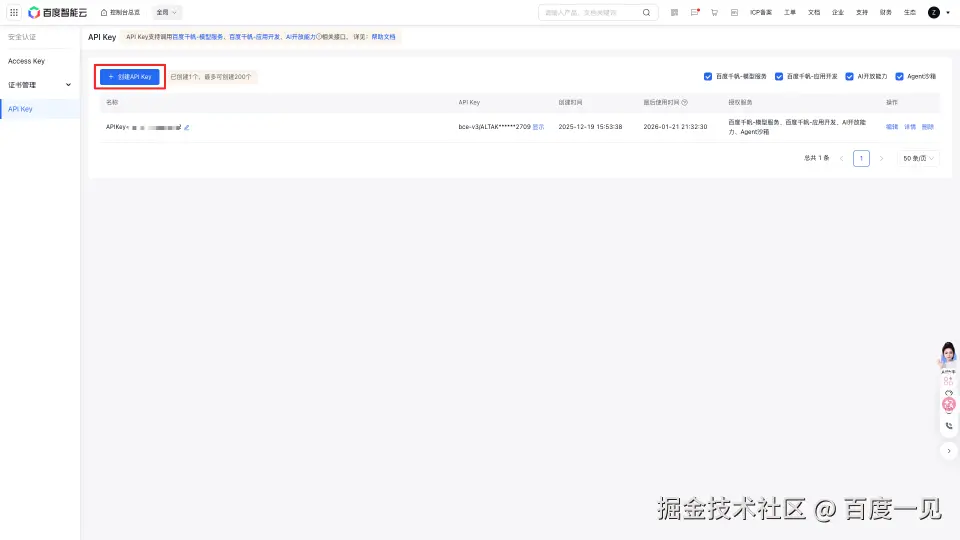
Task: Open the region selector dropdown
Action: [167, 12]
